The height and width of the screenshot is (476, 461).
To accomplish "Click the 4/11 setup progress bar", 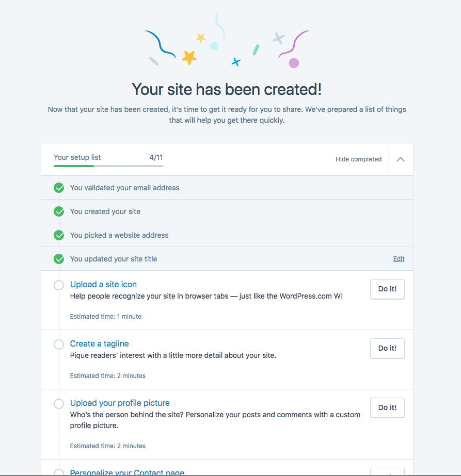I will pyautogui.click(x=108, y=166).
